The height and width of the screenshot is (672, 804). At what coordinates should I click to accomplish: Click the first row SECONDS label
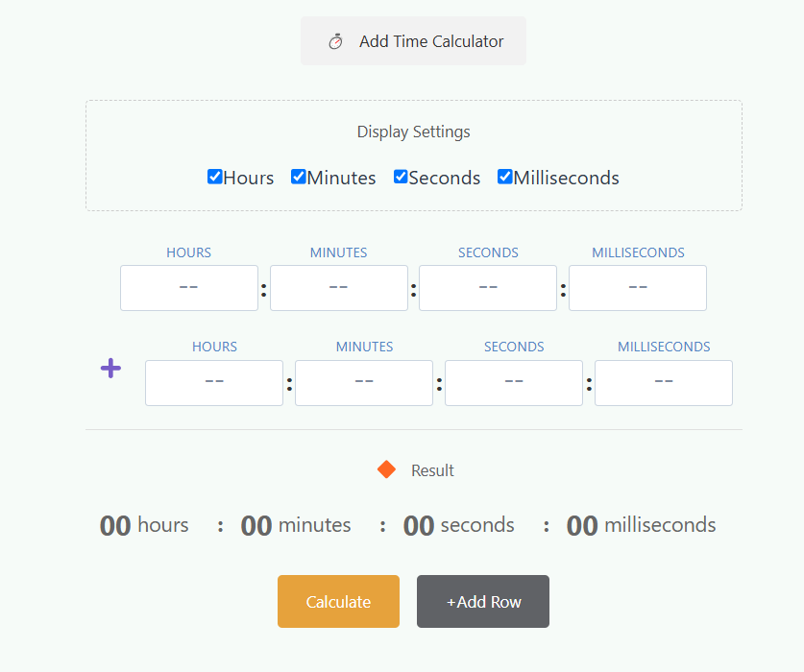(x=488, y=252)
